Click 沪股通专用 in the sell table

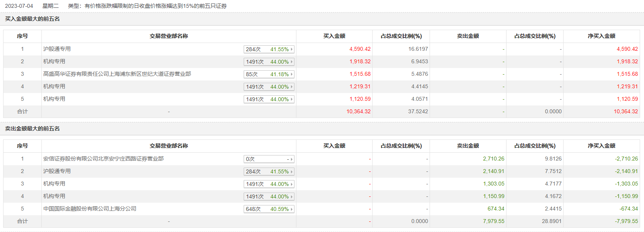[57, 171]
